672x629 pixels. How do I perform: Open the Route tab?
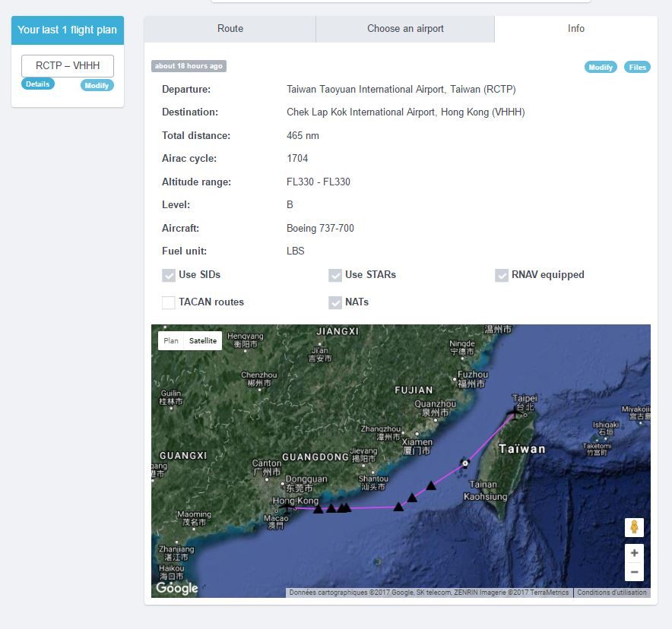(230, 29)
